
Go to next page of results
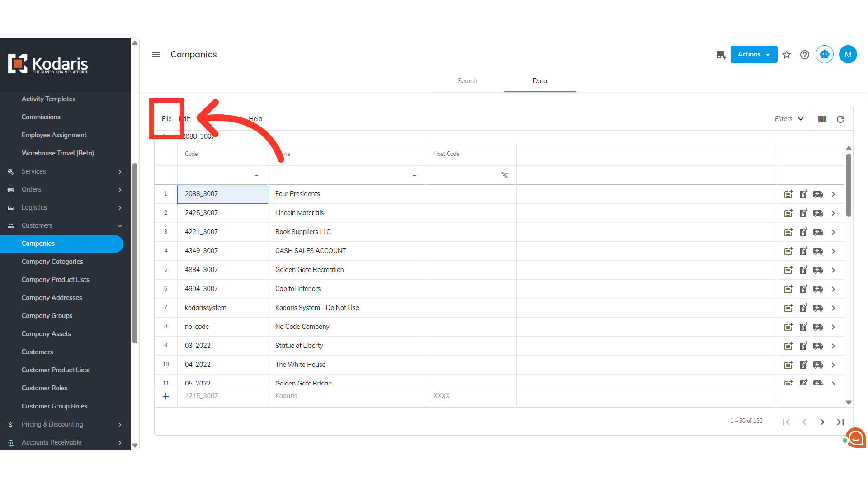click(x=822, y=422)
